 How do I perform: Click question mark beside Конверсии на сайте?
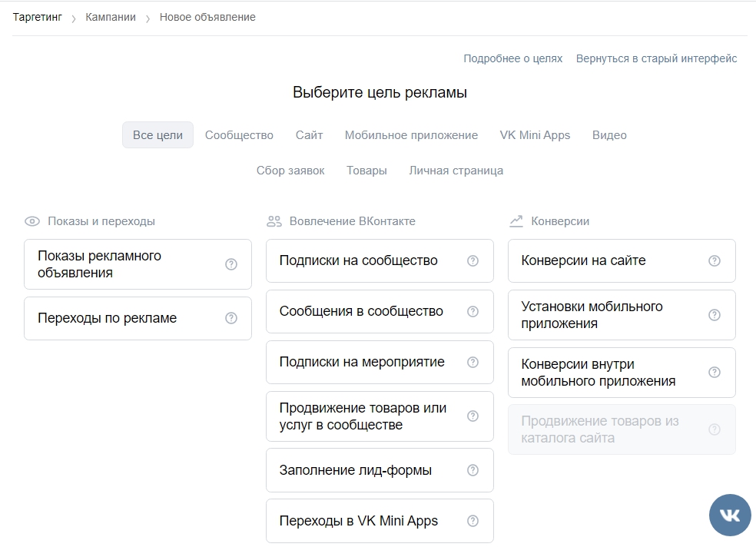click(714, 260)
